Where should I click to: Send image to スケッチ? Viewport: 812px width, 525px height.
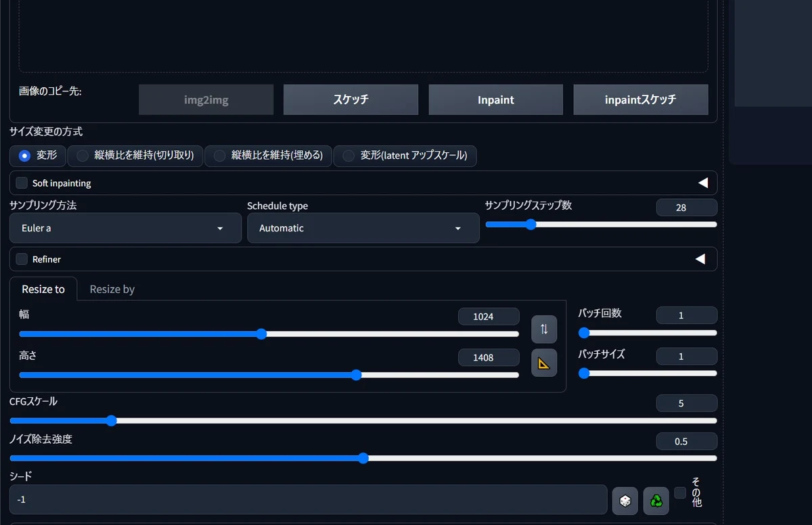click(351, 99)
